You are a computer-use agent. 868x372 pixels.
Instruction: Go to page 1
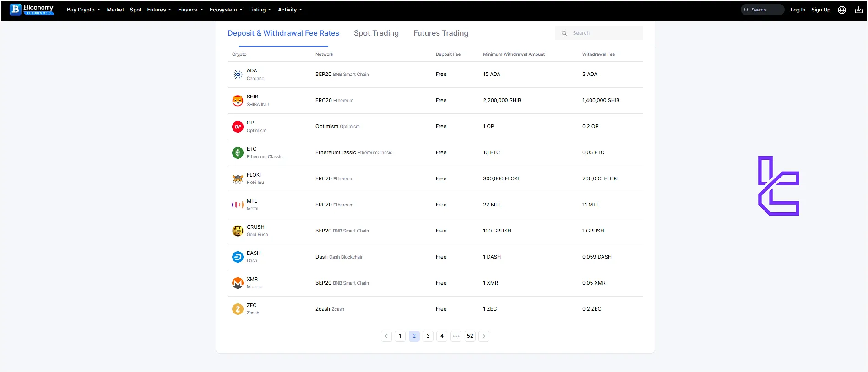[400, 336]
